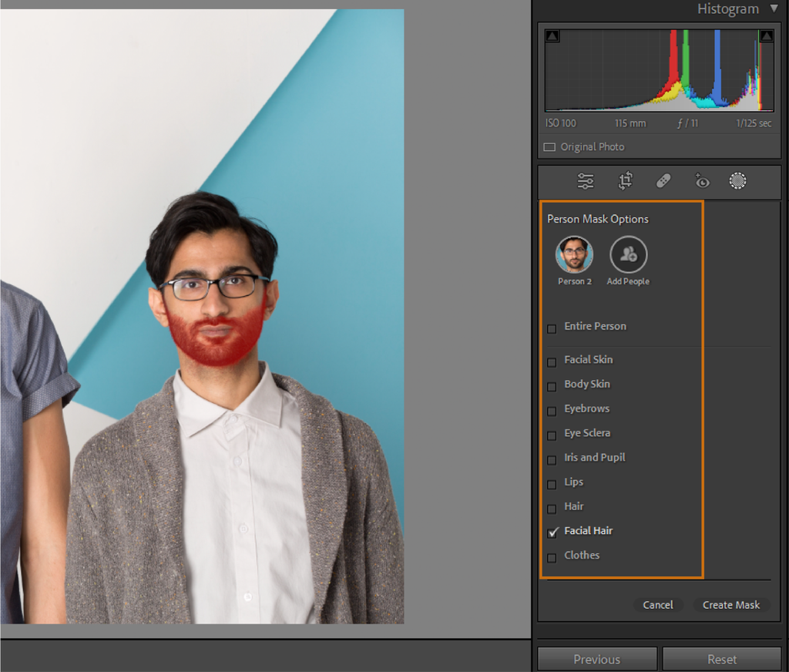Toggle the Original Photo checkbox
The height and width of the screenshot is (672, 789).
(550, 146)
